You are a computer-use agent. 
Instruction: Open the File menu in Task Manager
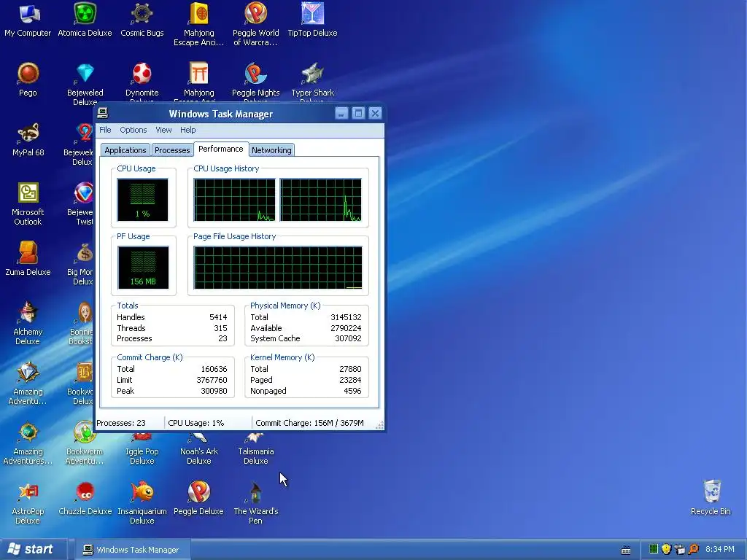[x=105, y=130]
